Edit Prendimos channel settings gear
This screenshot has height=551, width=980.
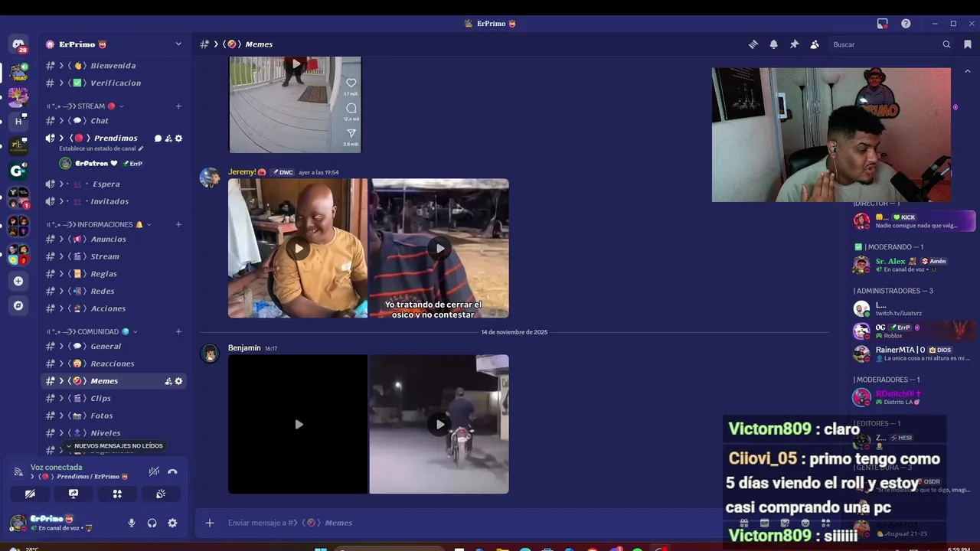pos(178,139)
